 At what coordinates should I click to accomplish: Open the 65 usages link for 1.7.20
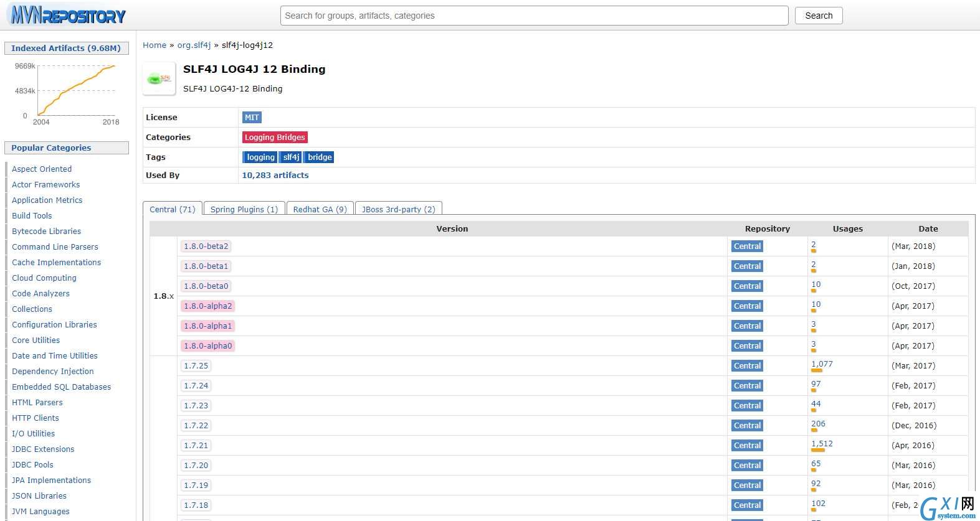[816, 464]
